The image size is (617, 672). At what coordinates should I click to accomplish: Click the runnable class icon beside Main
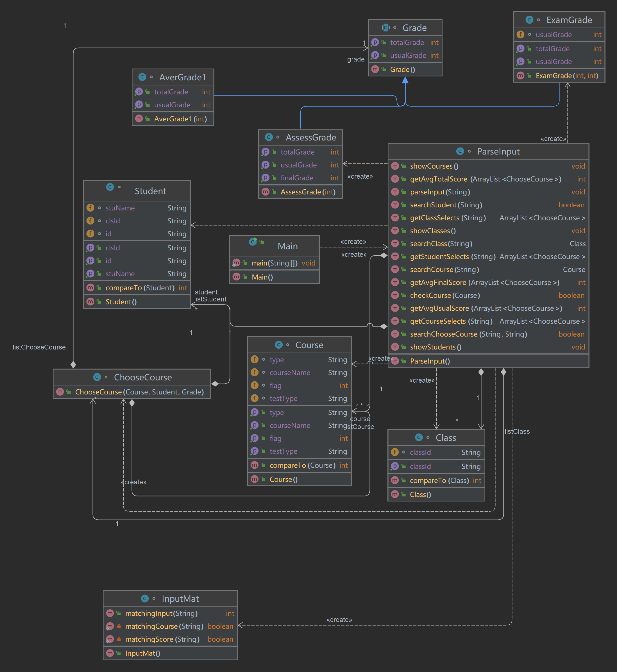pyautogui.click(x=253, y=241)
